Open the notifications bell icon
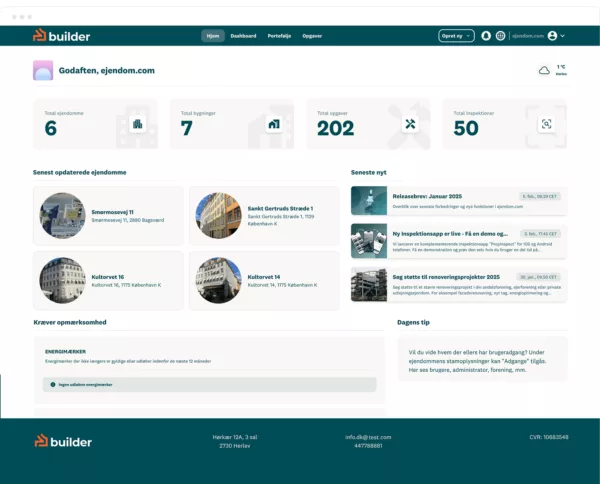 486,36
